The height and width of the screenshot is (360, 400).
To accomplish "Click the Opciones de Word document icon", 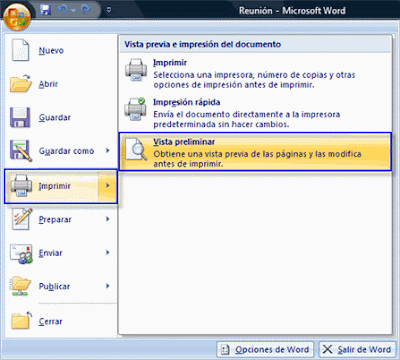I will tap(225, 350).
